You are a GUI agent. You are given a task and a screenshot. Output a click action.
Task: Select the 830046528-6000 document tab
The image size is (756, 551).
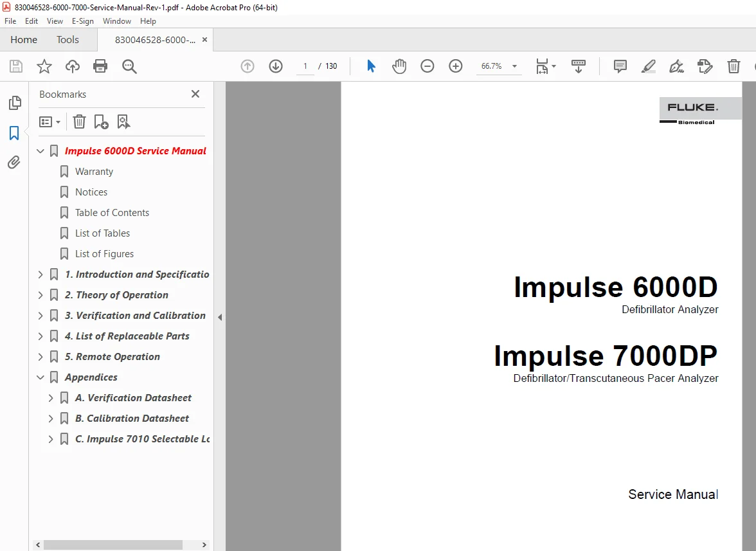click(155, 40)
